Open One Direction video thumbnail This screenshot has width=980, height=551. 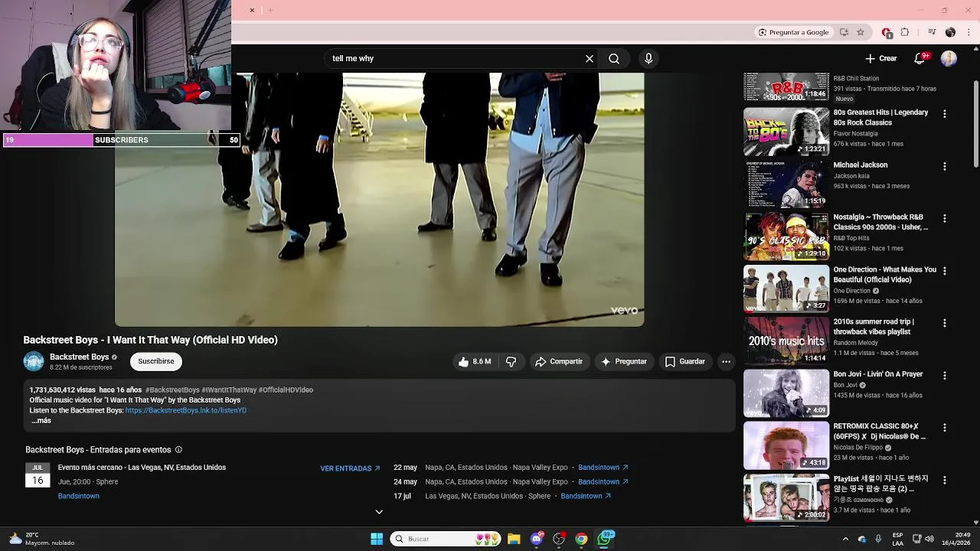(x=786, y=289)
